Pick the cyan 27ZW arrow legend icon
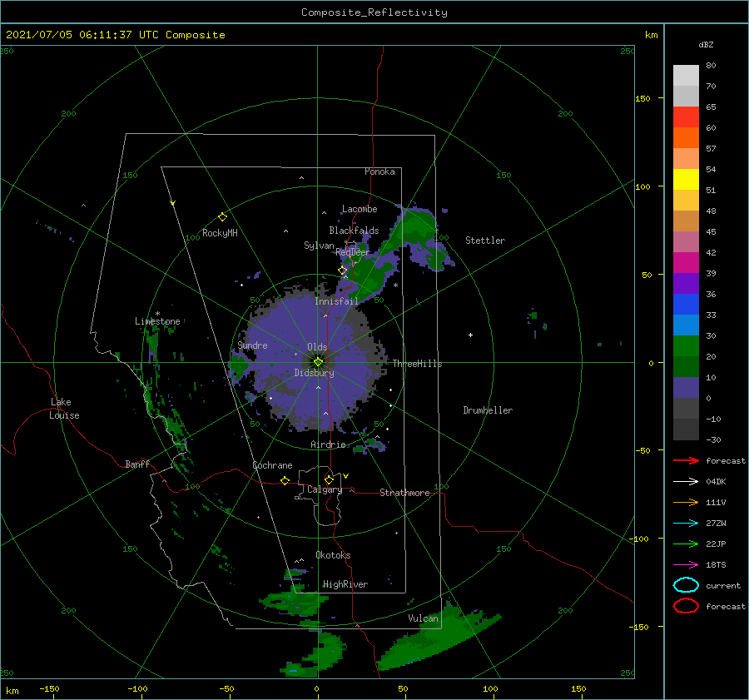Screen dimensions: 749x700 (686, 524)
